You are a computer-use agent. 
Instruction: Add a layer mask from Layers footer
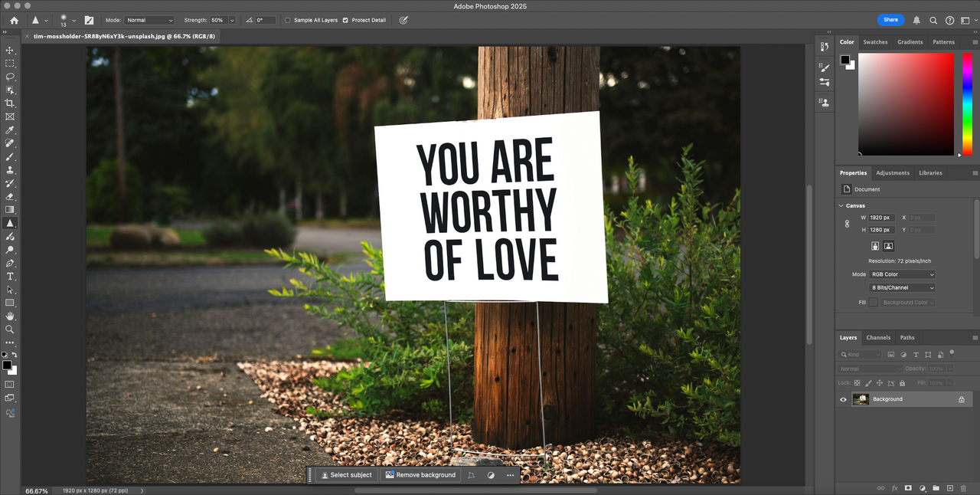(908, 488)
